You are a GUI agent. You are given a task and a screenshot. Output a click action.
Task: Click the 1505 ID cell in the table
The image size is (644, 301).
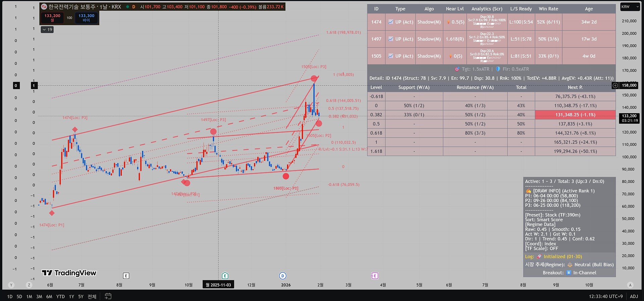(376, 56)
